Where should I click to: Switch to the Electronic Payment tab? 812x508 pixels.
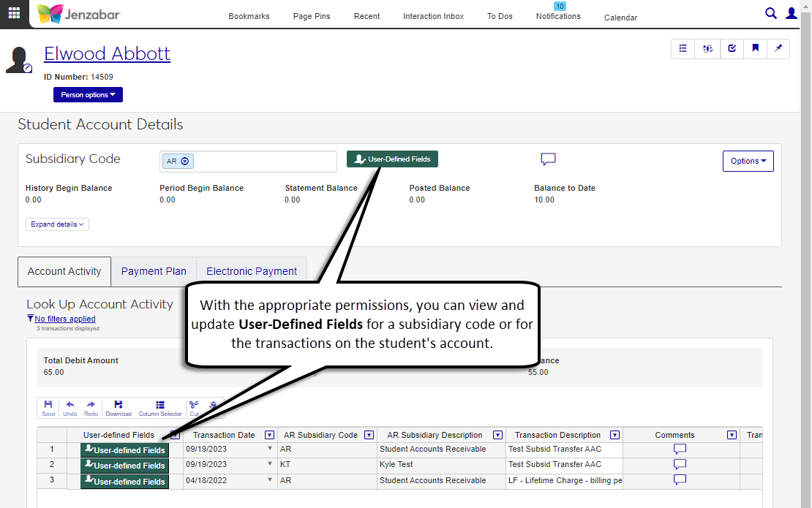(252, 271)
